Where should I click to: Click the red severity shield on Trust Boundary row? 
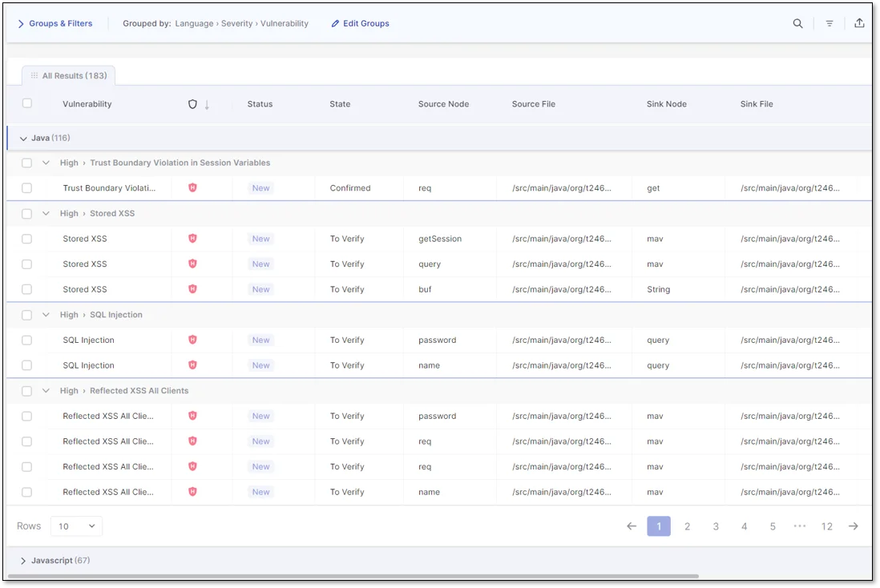pyautogui.click(x=191, y=187)
